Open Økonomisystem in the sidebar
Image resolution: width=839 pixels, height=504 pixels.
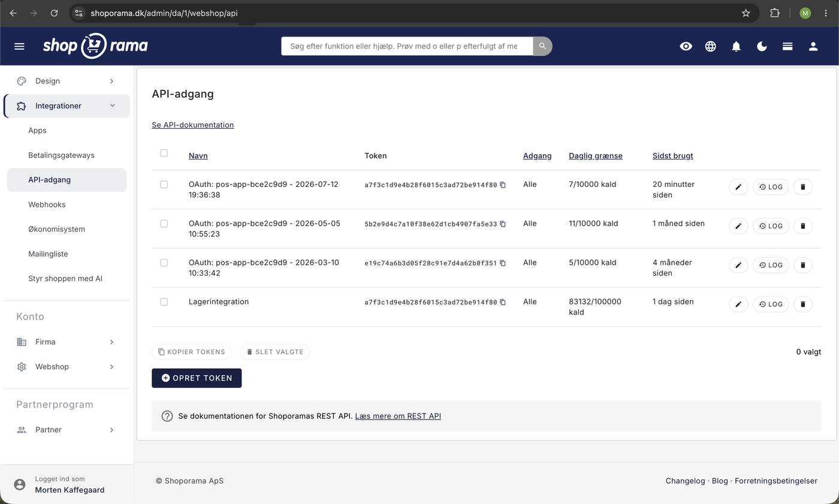click(56, 229)
